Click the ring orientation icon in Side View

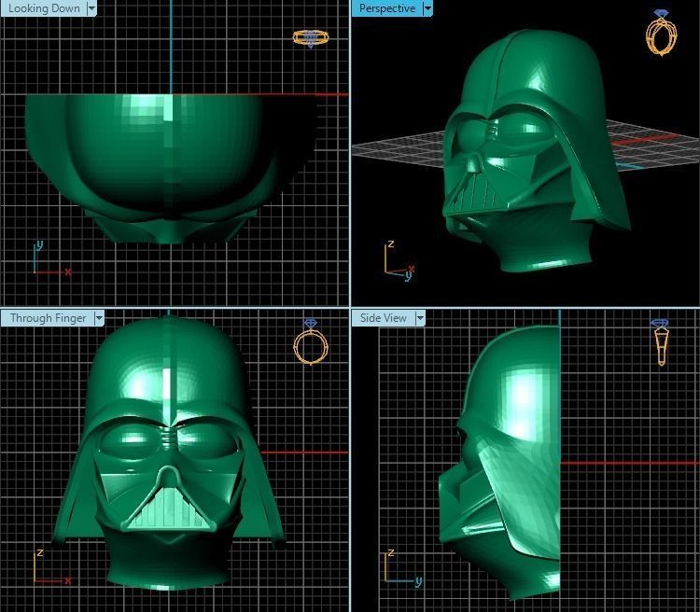pos(660,342)
